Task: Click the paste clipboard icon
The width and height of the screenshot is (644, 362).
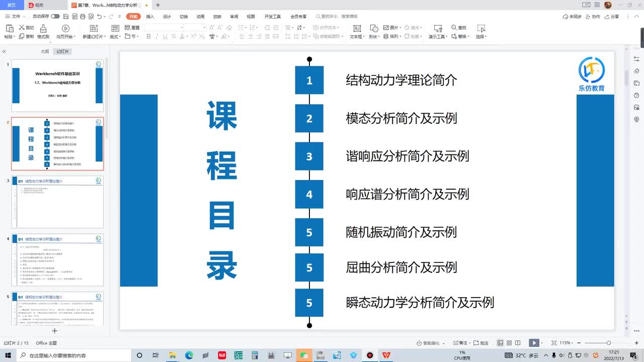Action: [9, 28]
